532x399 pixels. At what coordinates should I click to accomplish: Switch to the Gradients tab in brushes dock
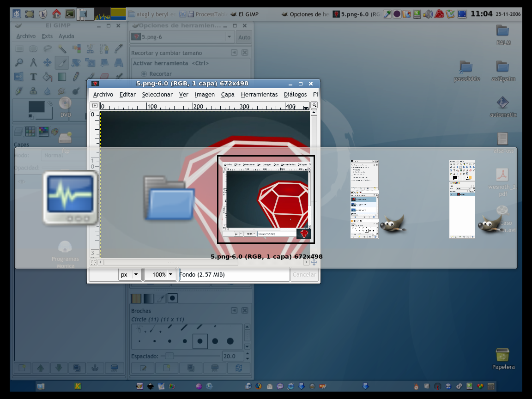pyautogui.click(x=148, y=298)
